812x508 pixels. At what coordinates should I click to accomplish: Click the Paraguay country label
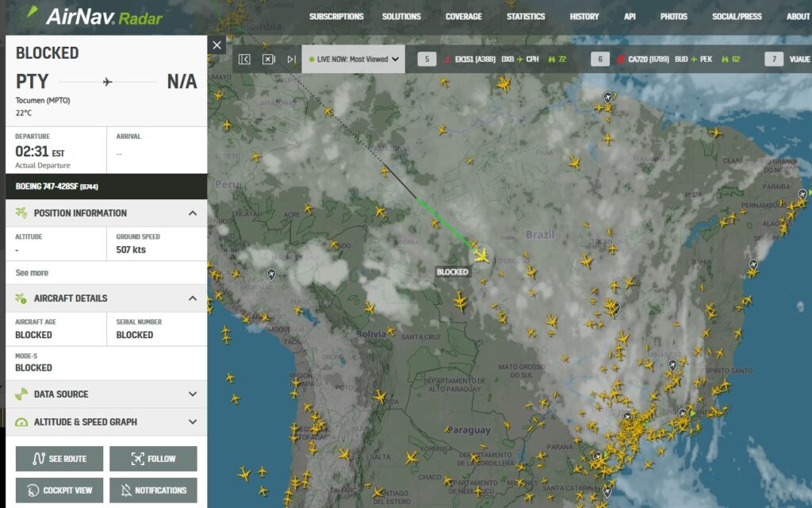pos(468,430)
